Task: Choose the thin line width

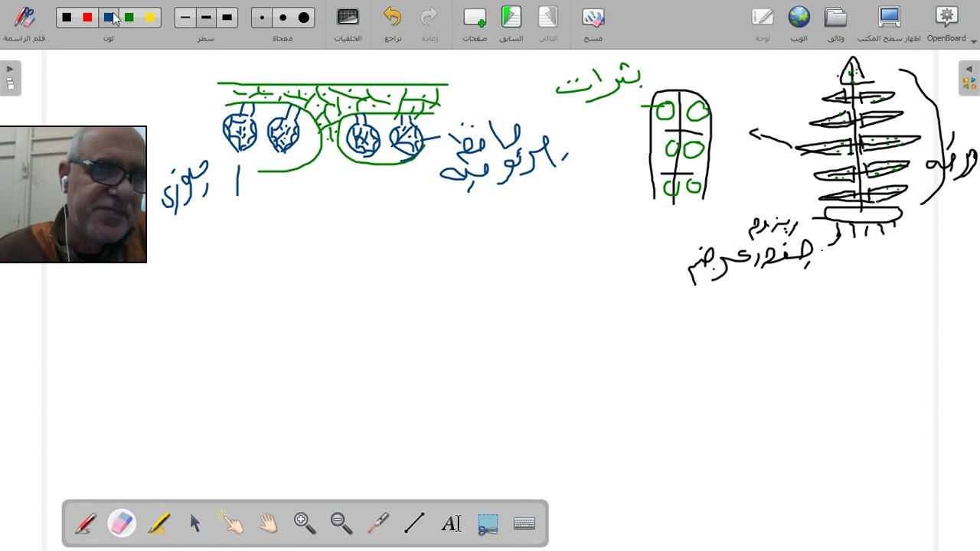Action: pyautogui.click(x=185, y=18)
